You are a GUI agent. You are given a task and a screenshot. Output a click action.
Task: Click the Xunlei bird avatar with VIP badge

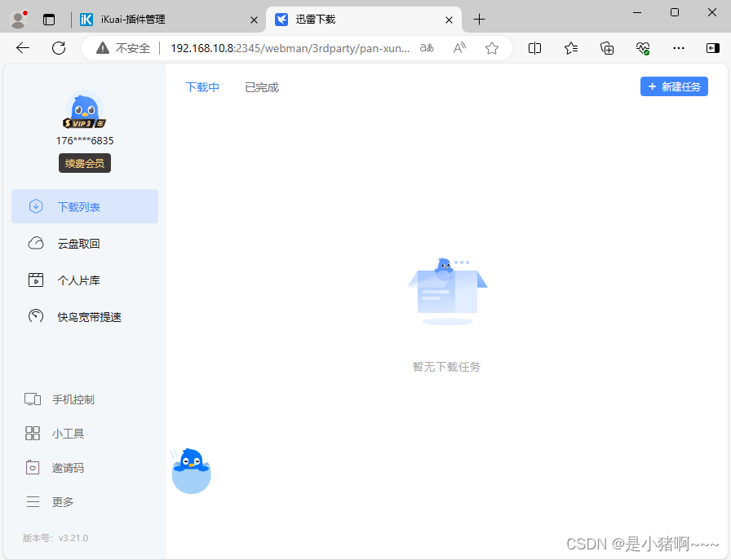click(84, 110)
